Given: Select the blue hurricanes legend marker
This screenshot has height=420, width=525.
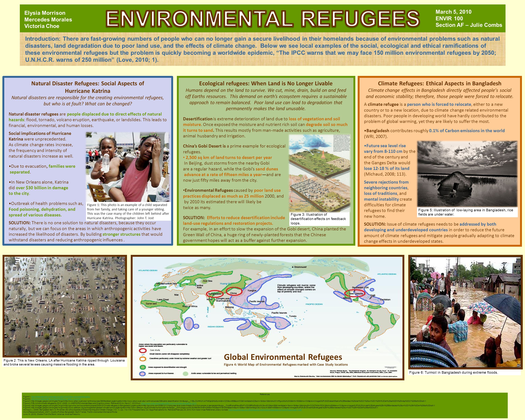Looking at the screenshot, I should 143,374.
